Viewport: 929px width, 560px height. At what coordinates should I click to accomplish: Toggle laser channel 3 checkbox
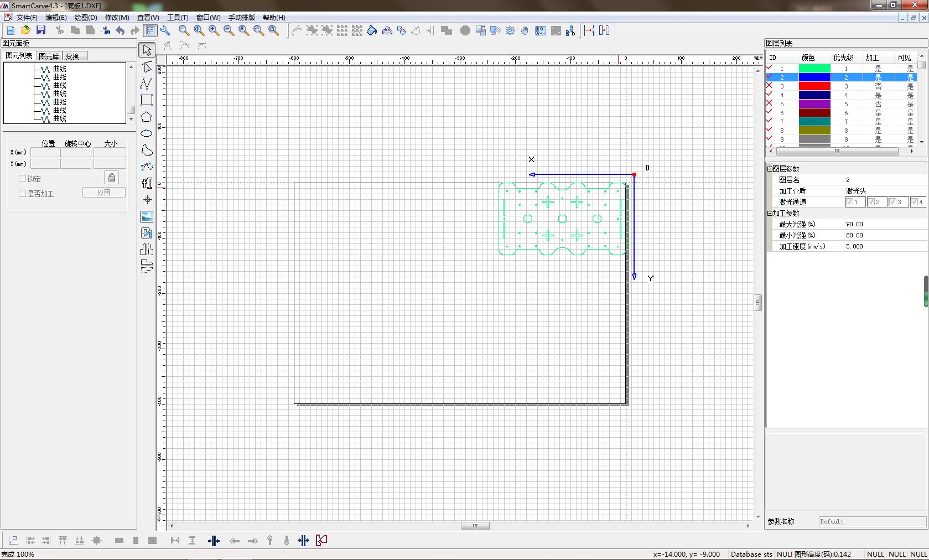pos(893,202)
